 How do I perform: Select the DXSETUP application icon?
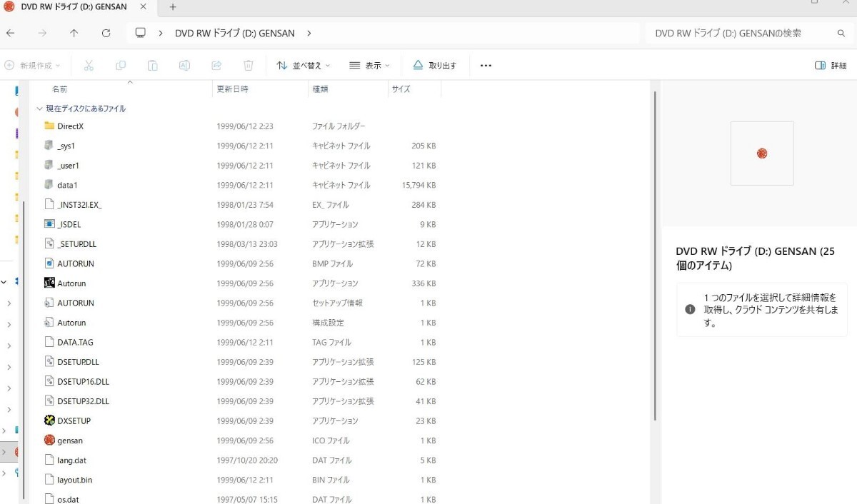[49, 420]
